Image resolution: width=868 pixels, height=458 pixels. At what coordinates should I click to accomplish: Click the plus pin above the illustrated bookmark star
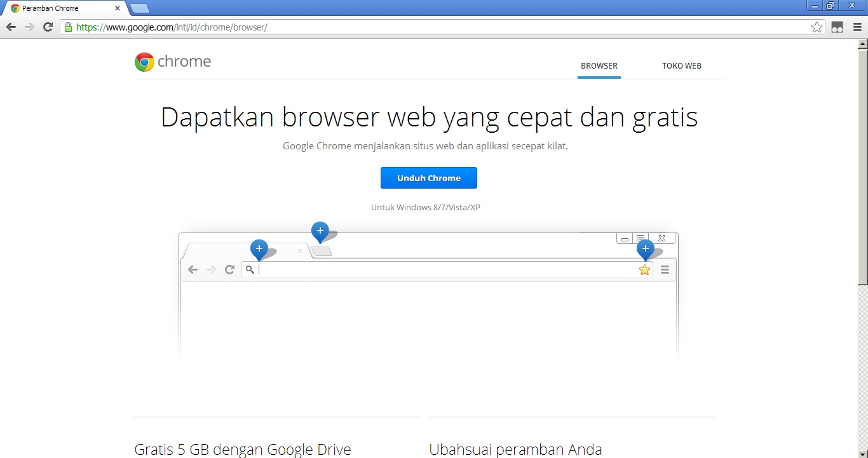point(646,250)
